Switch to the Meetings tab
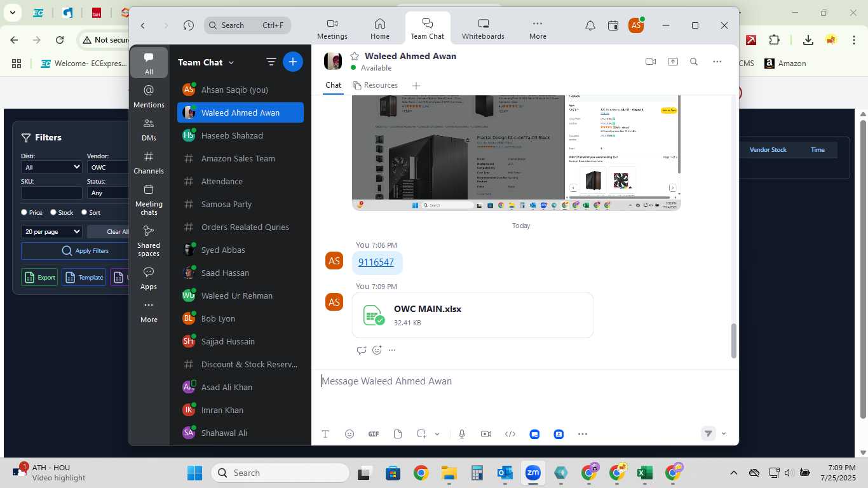The height and width of the screenshot is (488, 868). (332, 29)
